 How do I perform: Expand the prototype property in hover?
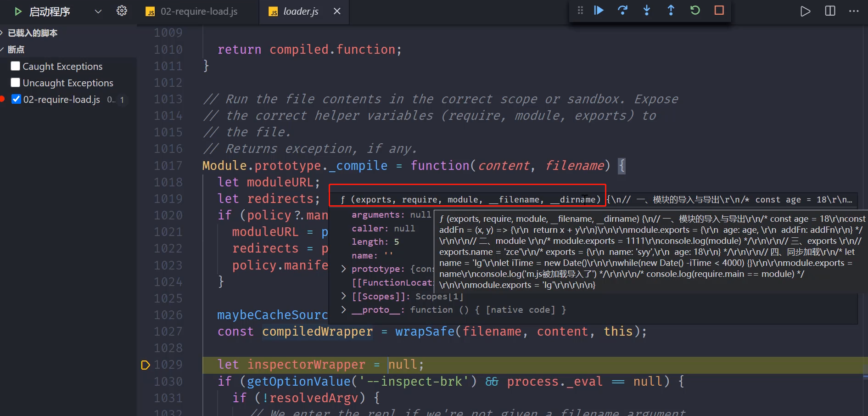coord(343,269)
